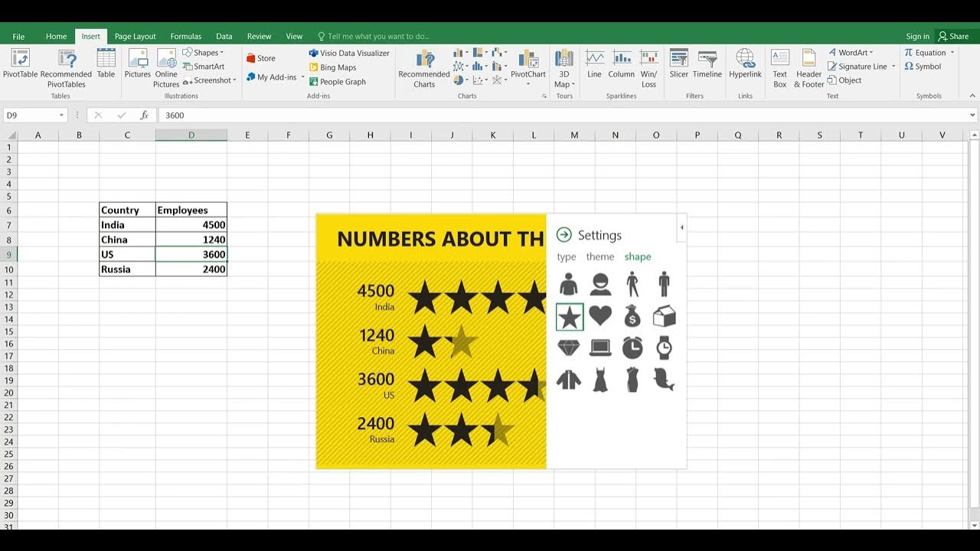Open the Name Box dropdown
This screenshot has width=980, height=551.
click(x=61, y=115)
